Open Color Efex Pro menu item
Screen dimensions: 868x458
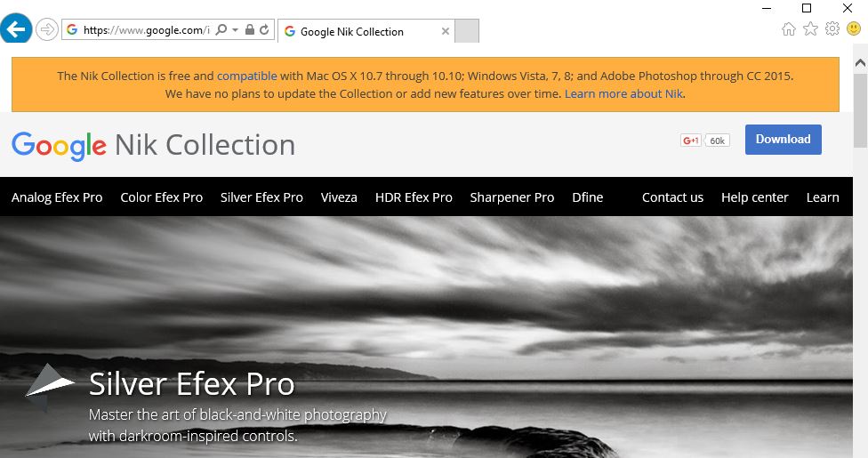(162, 197)
